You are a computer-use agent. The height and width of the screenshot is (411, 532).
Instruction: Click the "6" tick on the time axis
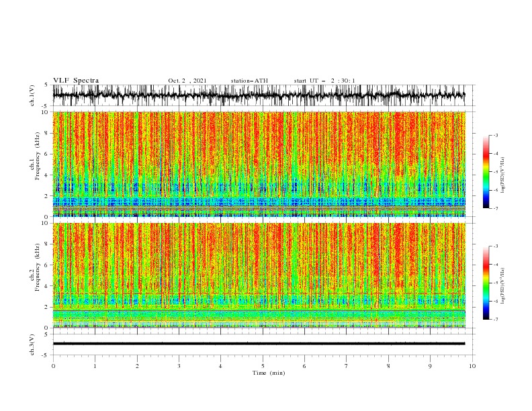304,366
